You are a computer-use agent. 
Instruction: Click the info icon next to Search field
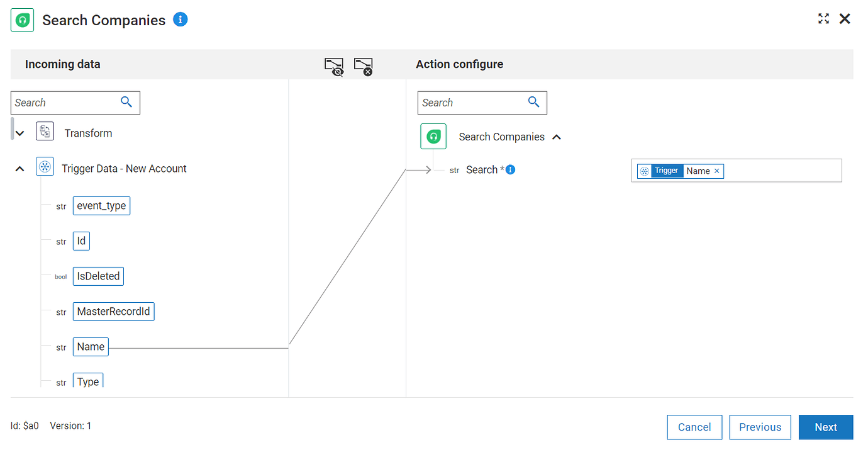click(511, 169)
